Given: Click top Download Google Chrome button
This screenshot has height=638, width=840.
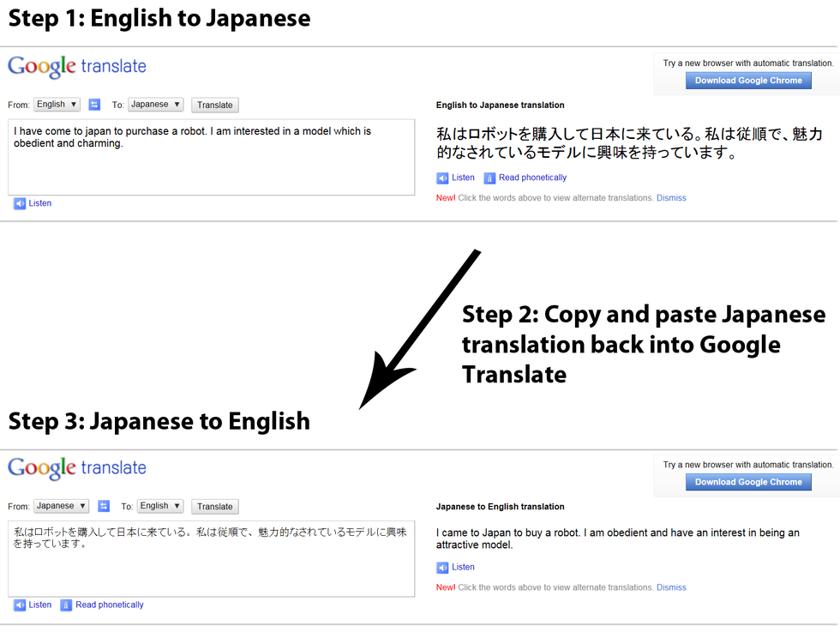Looking at the screenshot, I should (x=748, y=81).
